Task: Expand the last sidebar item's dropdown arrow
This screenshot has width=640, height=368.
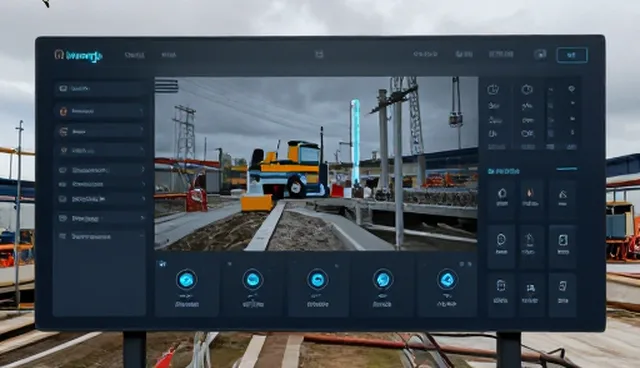Action: pos(141,236)
